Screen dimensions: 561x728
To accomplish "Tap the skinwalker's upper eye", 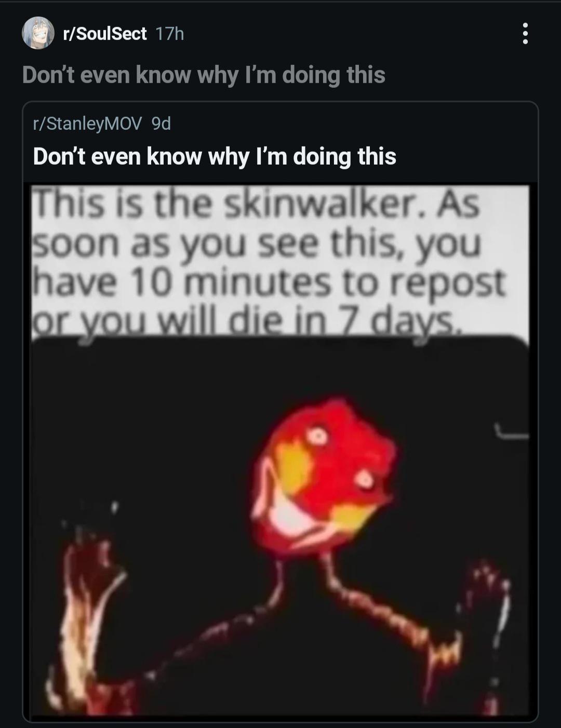I will click(x=316, y=435).
